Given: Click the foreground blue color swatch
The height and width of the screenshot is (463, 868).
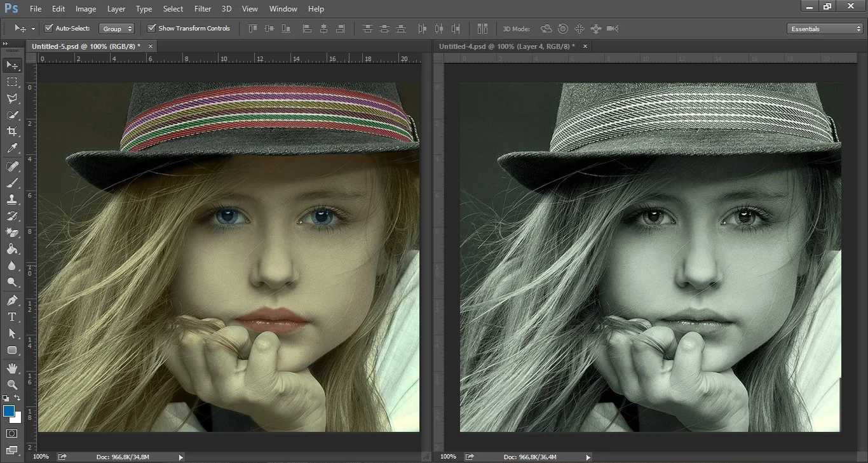Looking at the screenshot, I should [x=9, y=412].
